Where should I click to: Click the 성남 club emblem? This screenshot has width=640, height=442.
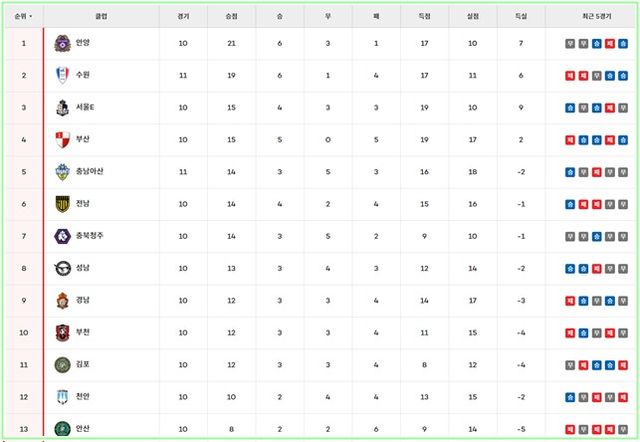[x=63, y=268]
